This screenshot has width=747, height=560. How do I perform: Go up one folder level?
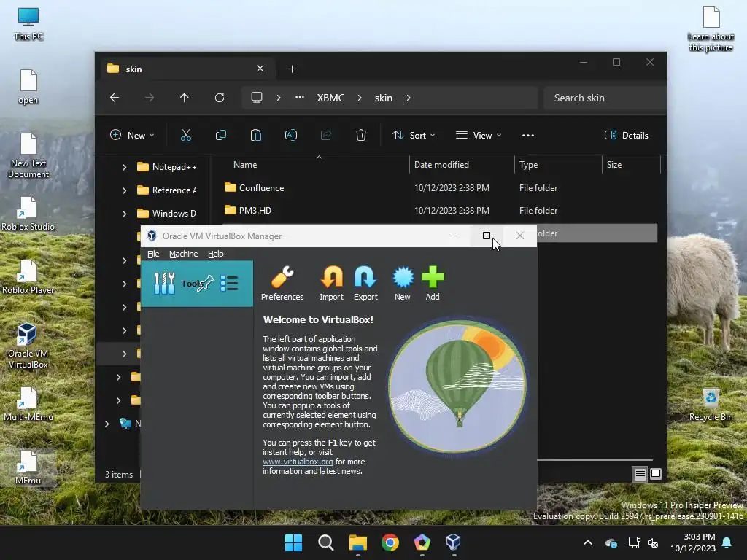click(x=185, y=98)
